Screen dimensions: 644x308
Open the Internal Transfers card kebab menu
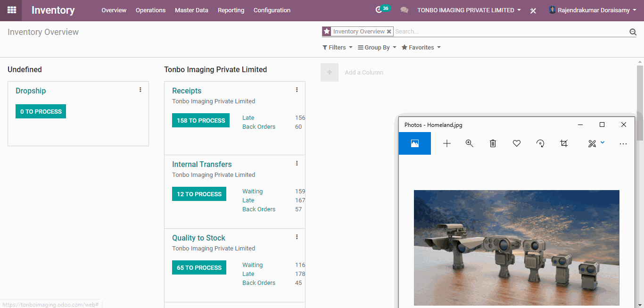click(297, 163)
